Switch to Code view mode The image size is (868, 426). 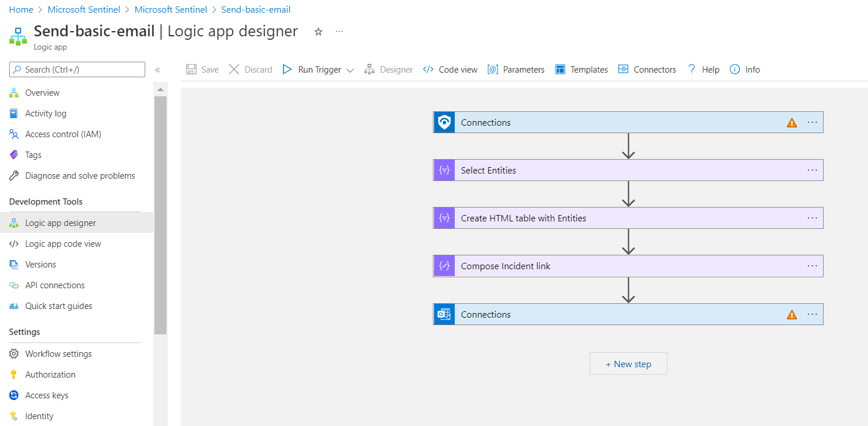tap(450, 69)
